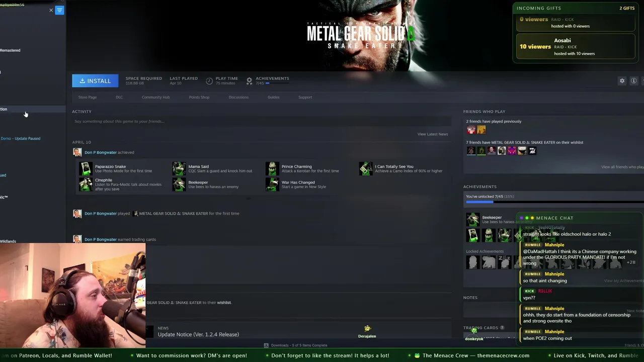Click the 'wishlist' link in activity feed
Viewport: 644px width, 362px height.
[224, 303]
